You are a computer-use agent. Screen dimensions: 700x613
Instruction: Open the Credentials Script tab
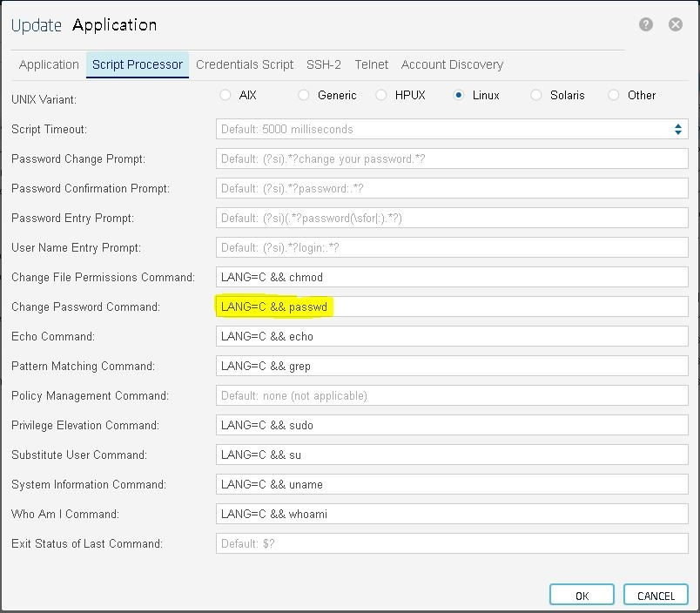click(x=245, y=64)
